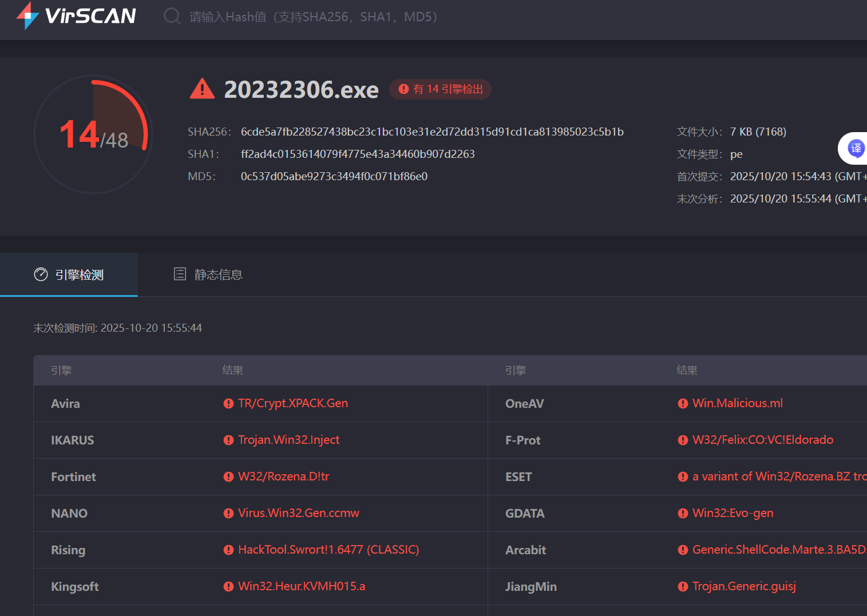
Task: Focus the Hash value search field
Action: click(x=314, y=17)
